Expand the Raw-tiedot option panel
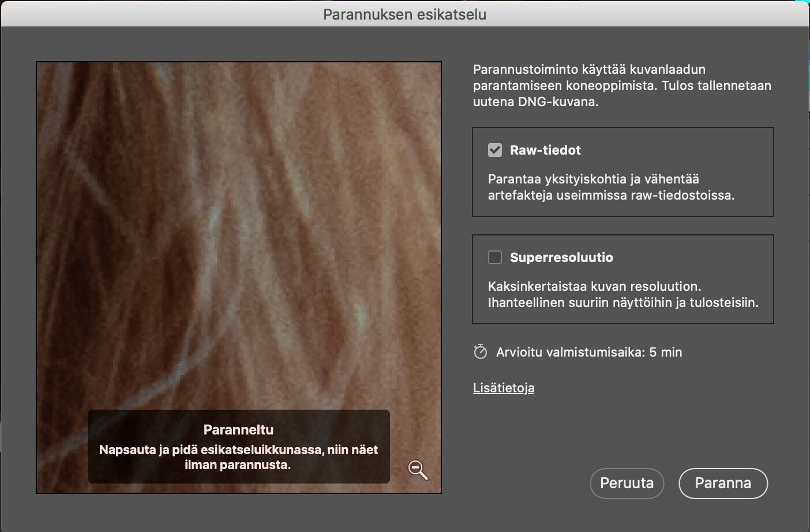The image size is (810, 532). [623, 171]
